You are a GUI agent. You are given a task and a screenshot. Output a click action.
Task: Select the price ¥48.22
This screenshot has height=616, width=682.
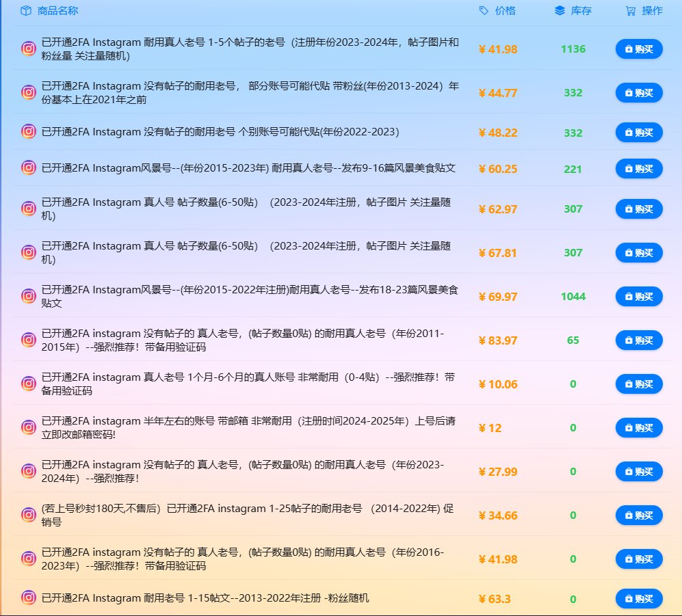coord(497,133)
